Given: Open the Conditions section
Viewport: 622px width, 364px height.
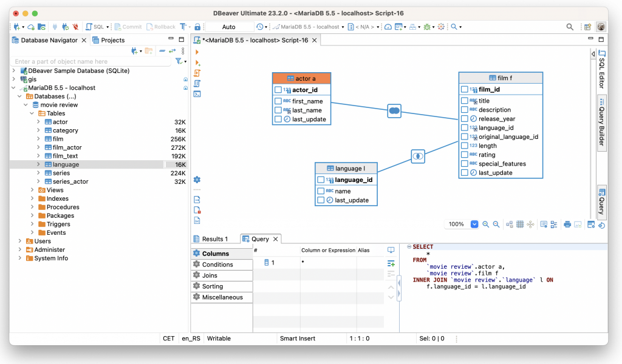Looking at the screenshot, I should 222,265.
